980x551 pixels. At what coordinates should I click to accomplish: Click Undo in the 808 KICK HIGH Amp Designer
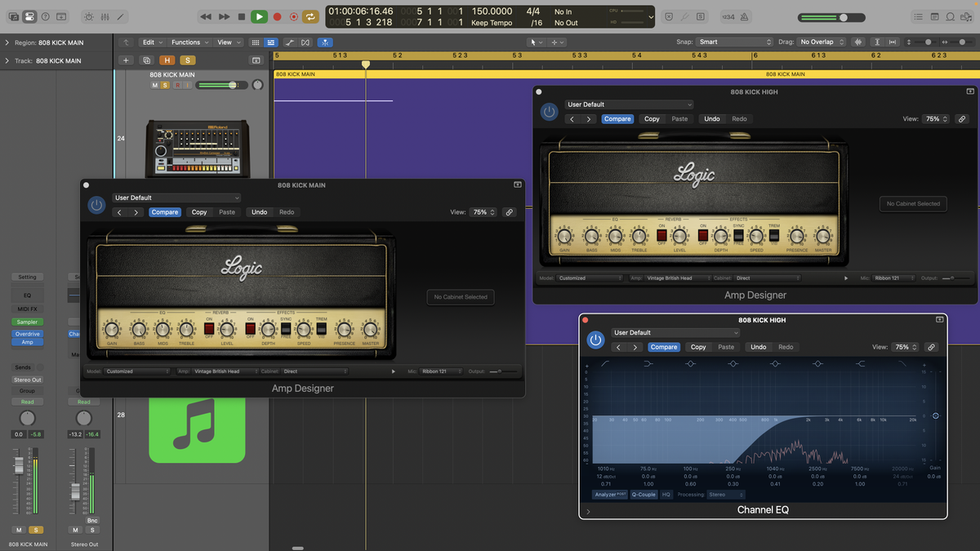[711, 118]
